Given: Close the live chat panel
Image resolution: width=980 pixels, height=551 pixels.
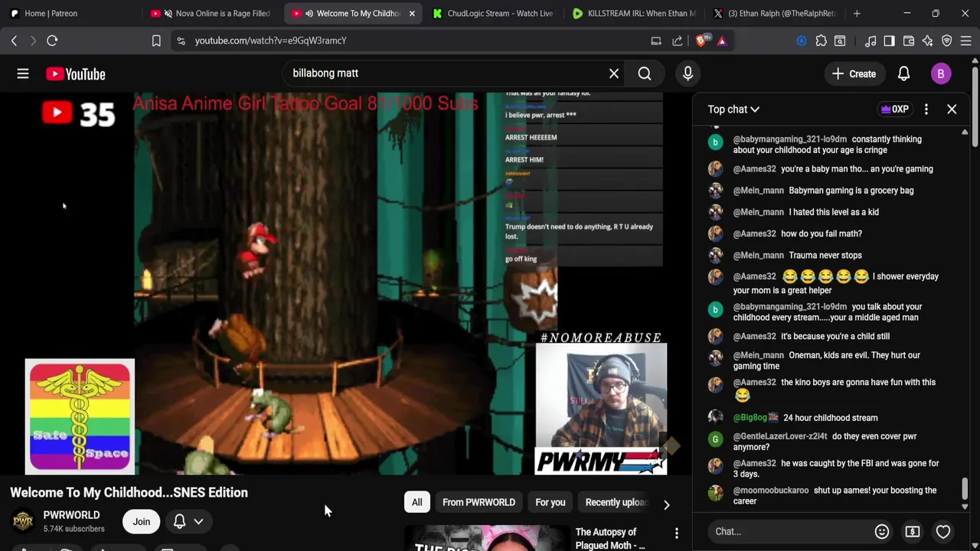Looking at the screenshot, I should click(x=952, y=109).
